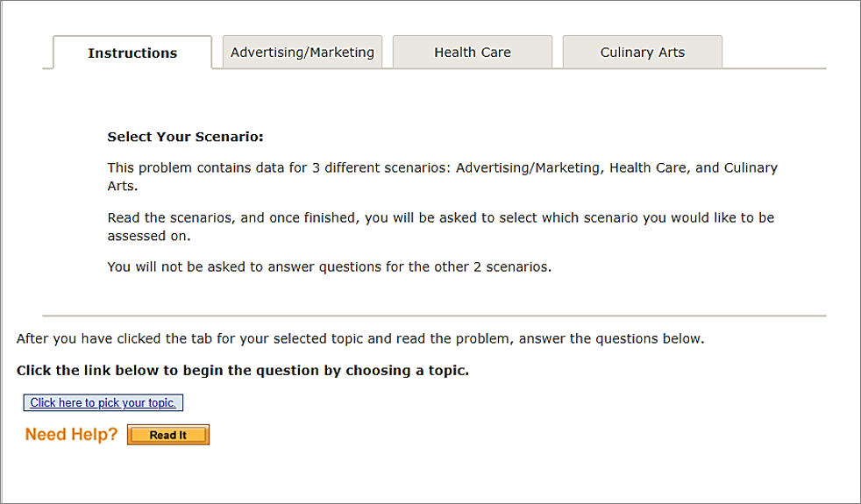861x504 pixels.
Task: Click the bold 'Click the link below' instruction
Action: click(242, 371)
